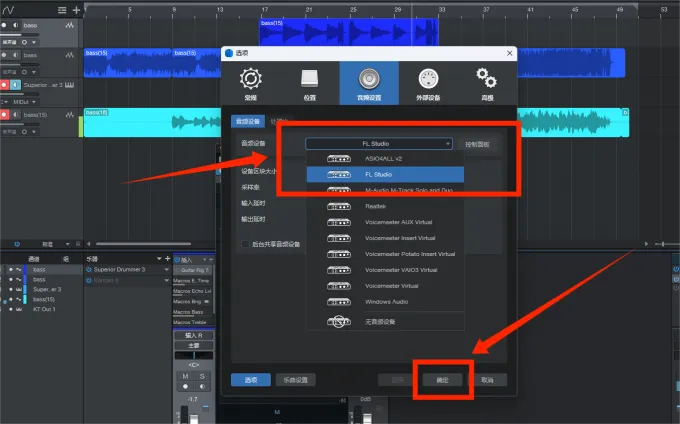Open the audio device combo box showing FL Studio
The image size is (680, 424).
(379, 144)
